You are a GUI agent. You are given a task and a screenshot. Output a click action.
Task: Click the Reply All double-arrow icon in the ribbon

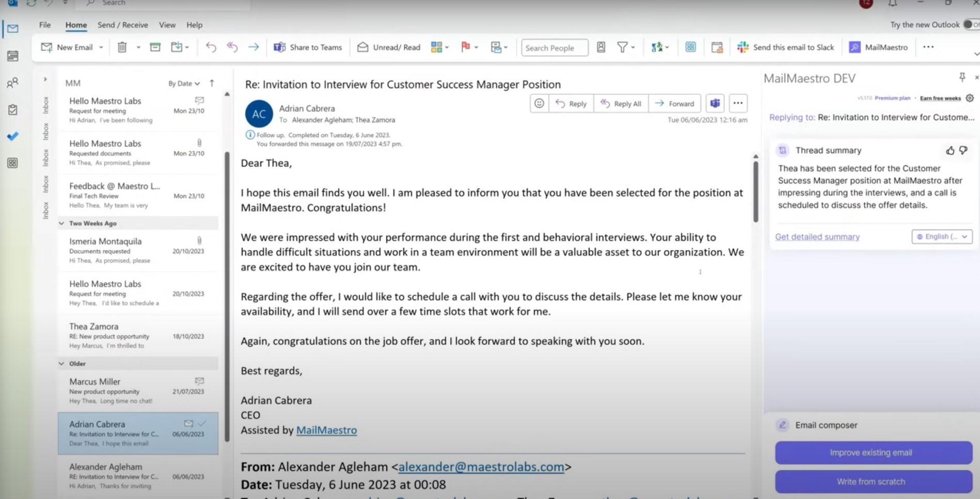coord(232,47)
